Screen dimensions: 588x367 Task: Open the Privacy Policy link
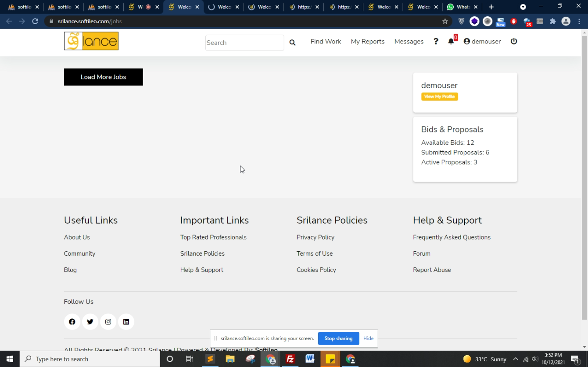[x=315, y=237]
